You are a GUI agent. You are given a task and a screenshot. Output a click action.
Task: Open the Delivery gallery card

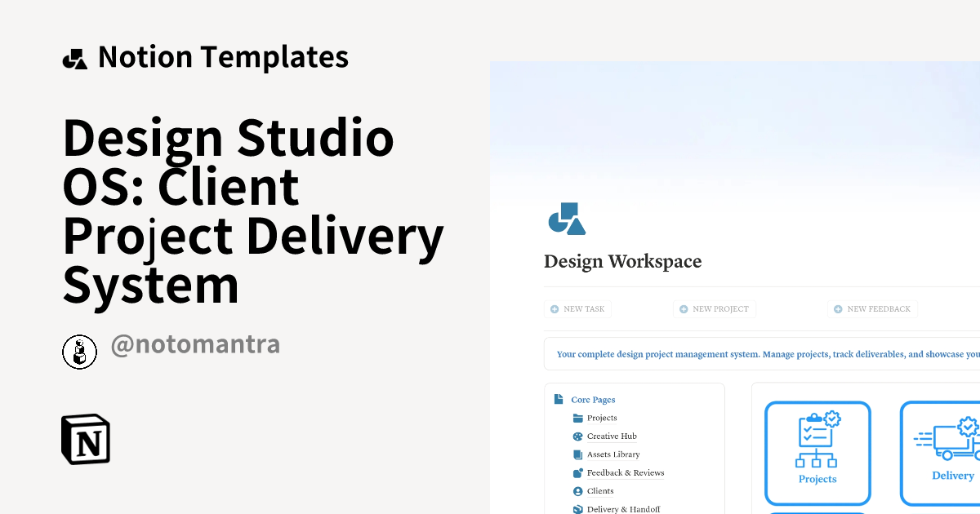(x=940, y=454)
